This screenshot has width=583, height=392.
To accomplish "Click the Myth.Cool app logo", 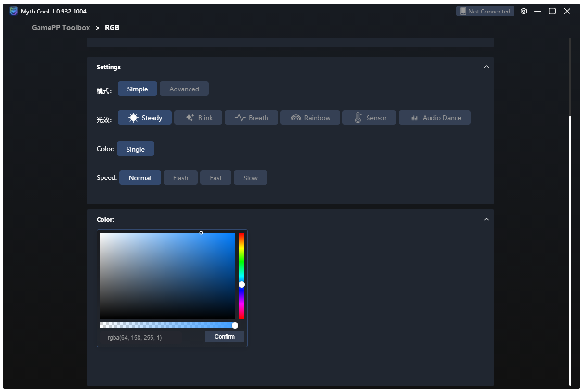I will tap(13, 11).
